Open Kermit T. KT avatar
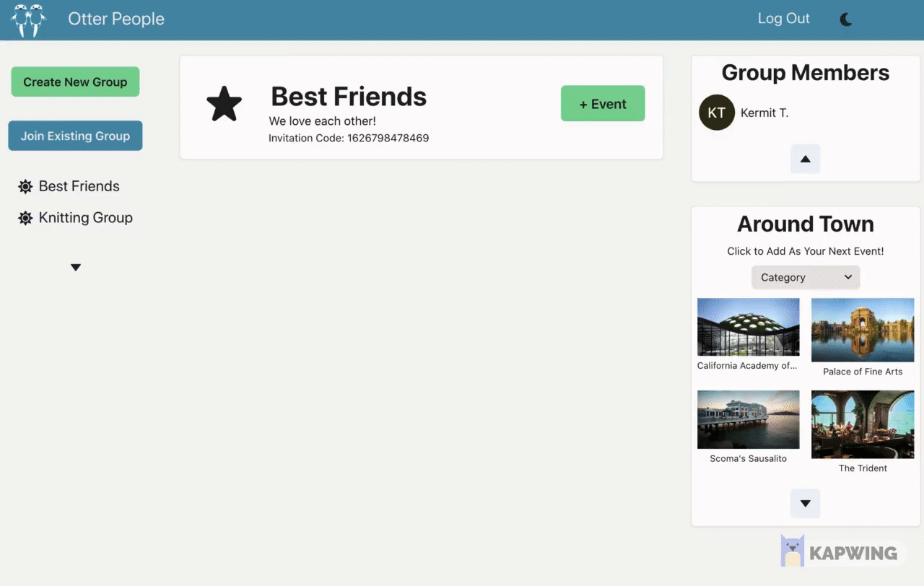Viewport: 924px width, 586px height. point(717,113)
